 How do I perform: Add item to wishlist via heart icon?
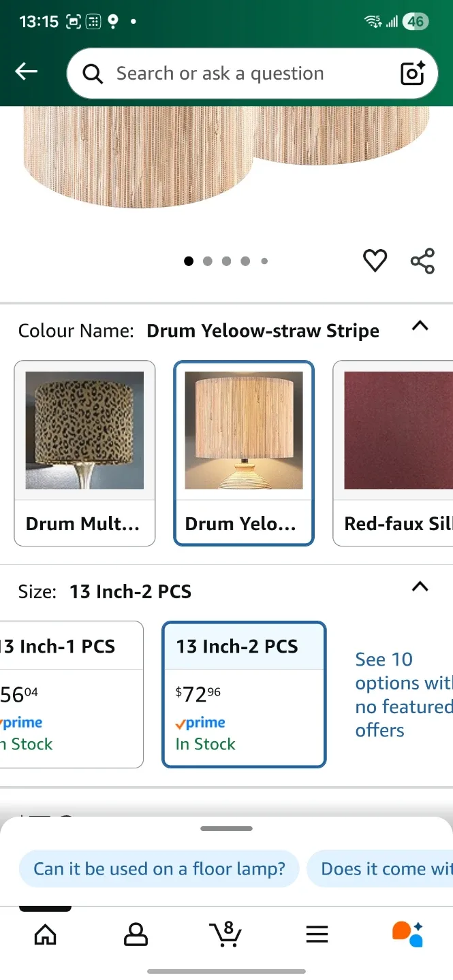coord(375,261)
